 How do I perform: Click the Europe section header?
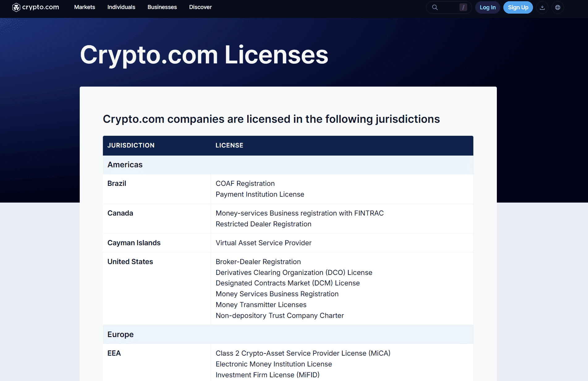point(120,334)
